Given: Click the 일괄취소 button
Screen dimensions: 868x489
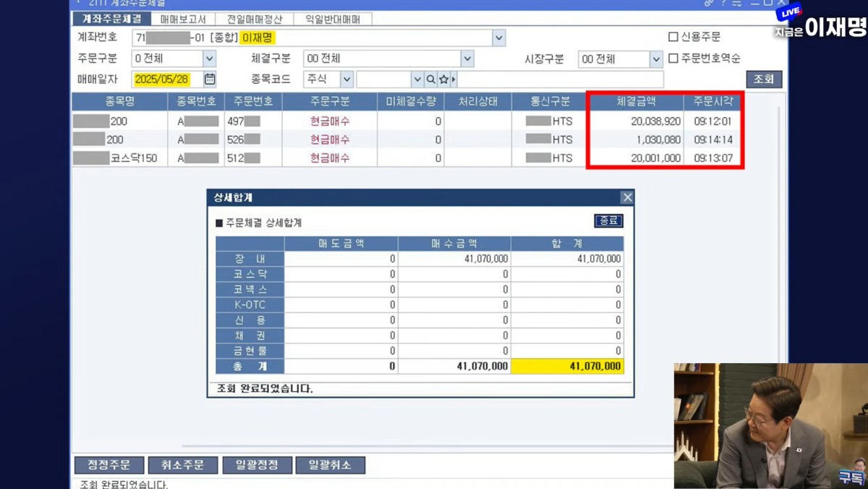Looking at the screenshot, I should (x=330, y=465).
